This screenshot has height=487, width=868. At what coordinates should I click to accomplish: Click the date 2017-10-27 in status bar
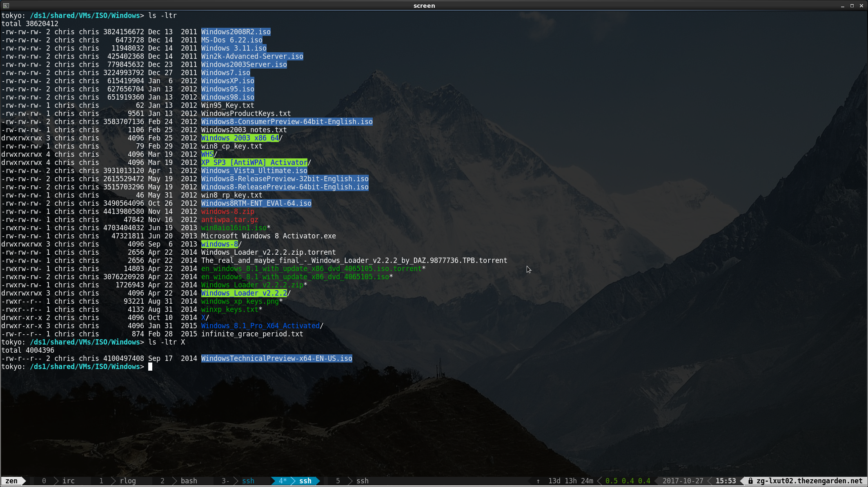click(x=683, y=481)
